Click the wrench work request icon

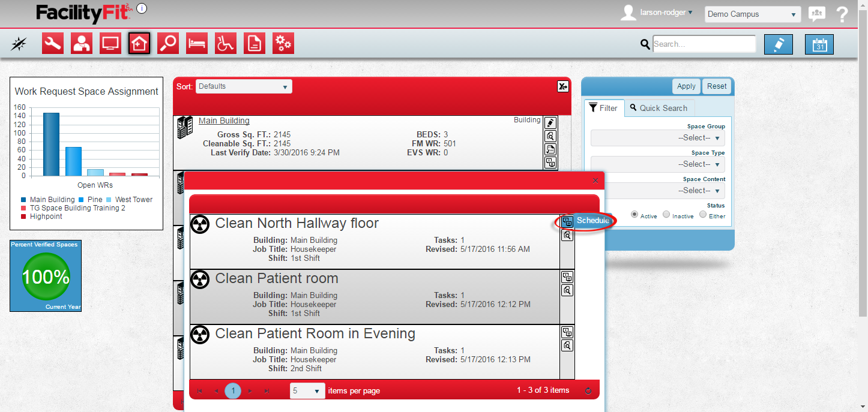[53, 44]
